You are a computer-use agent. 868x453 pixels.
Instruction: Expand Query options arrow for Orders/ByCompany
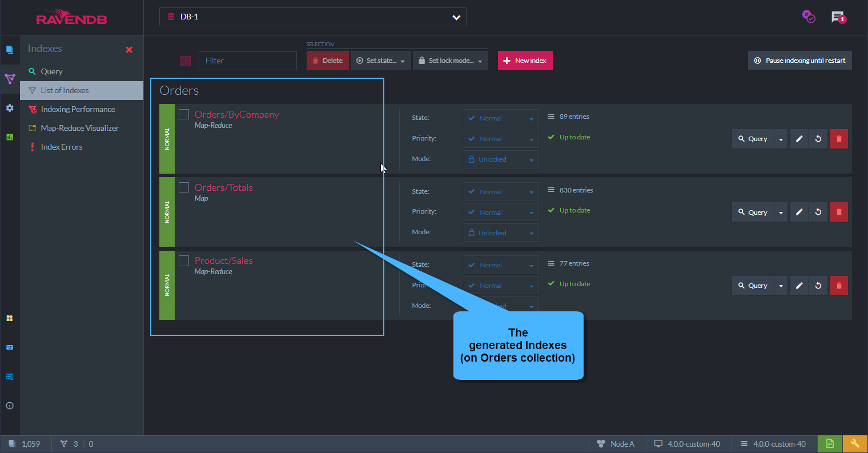(x=781, y=139)
